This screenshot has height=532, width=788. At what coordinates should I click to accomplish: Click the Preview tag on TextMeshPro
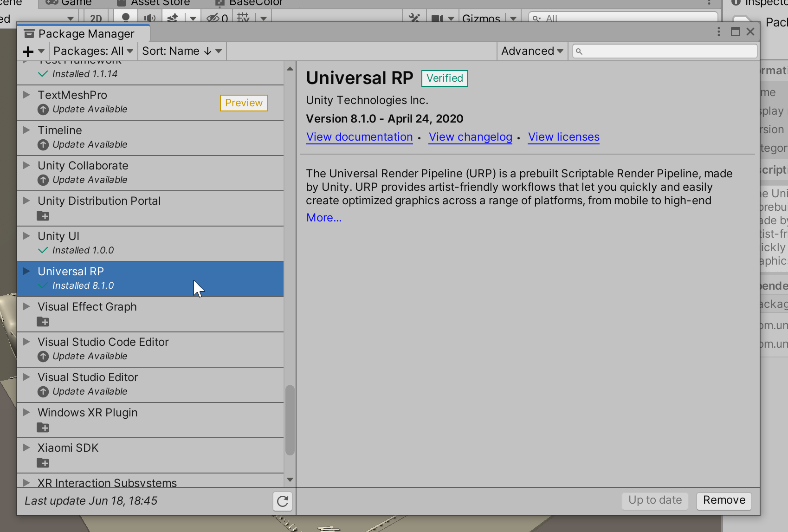pyautogui.click(x=244, y=103)
